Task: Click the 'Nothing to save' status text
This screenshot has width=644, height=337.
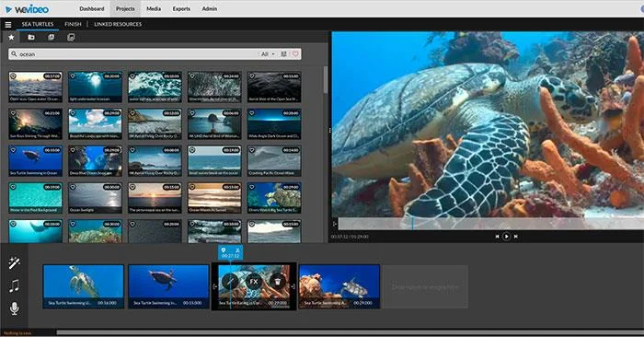Action: click(x=17, y=333)
